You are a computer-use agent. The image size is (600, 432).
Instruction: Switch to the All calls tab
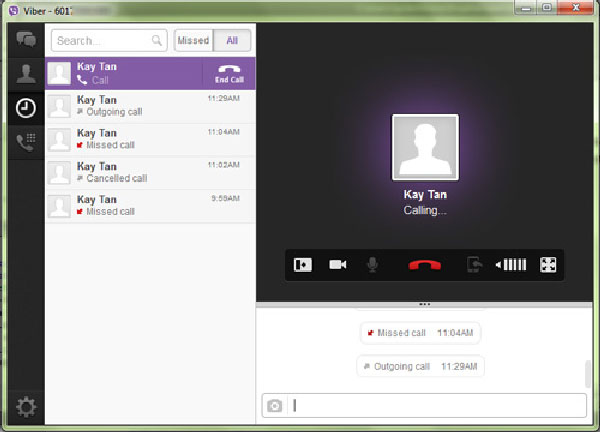click(x=232, y=40)
